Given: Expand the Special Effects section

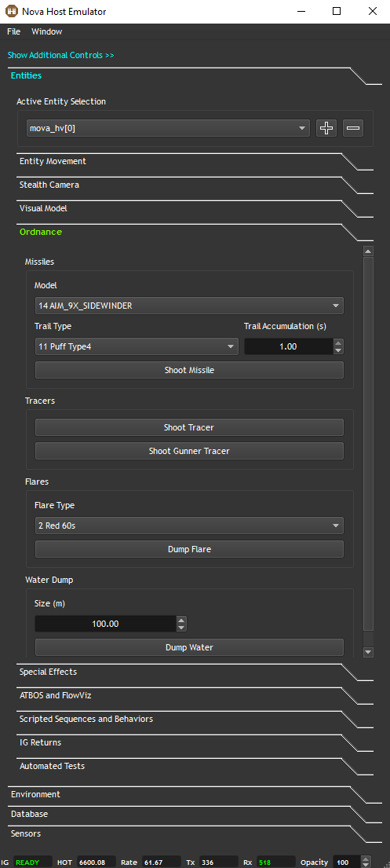Looking at the screenshot, I should pos(48,672).
